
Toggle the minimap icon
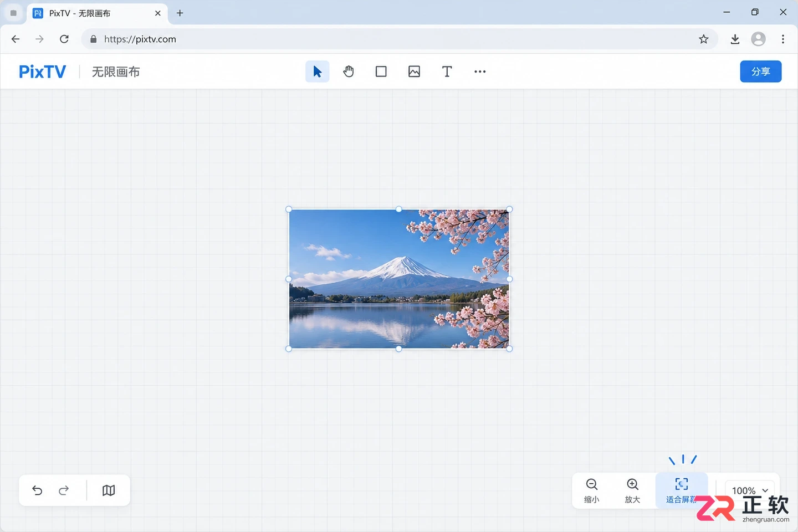[109, 490]
